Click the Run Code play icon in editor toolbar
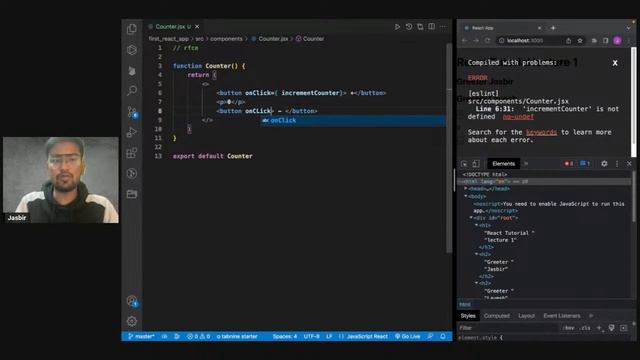Image resolution: width=640 pixels, height=360 pixels. pos(397,27)
